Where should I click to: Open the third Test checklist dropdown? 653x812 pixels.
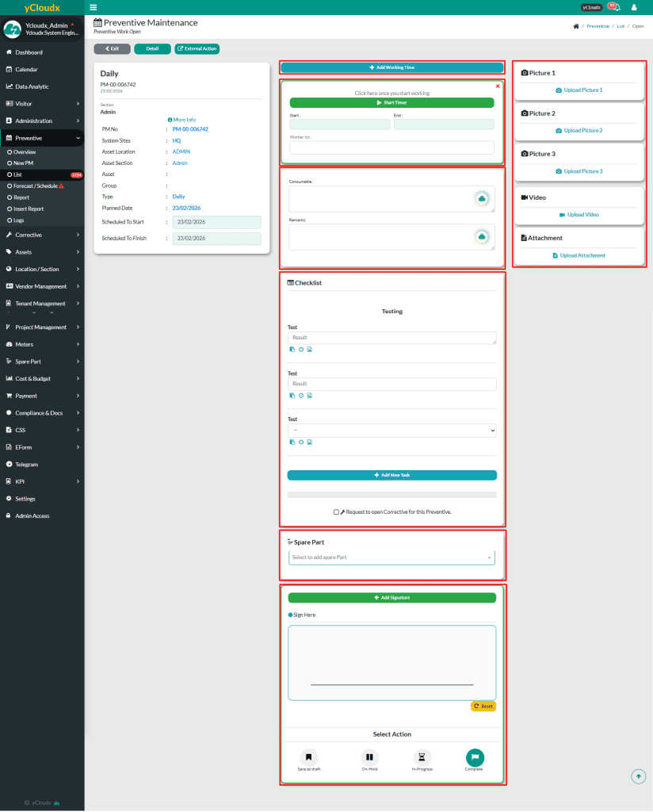click(391, 431)
